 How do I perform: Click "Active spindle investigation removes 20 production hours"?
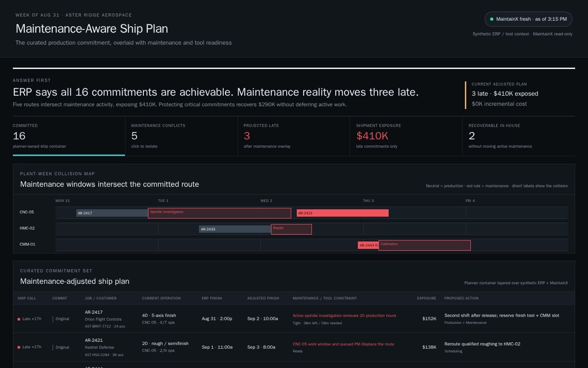coord(345,316)
